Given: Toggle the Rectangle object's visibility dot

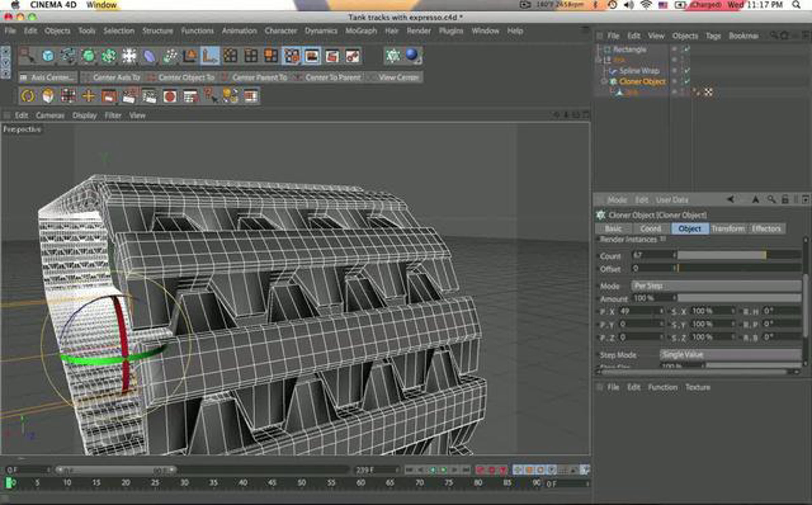Looking at the screenshot, I should pos(674,49).
